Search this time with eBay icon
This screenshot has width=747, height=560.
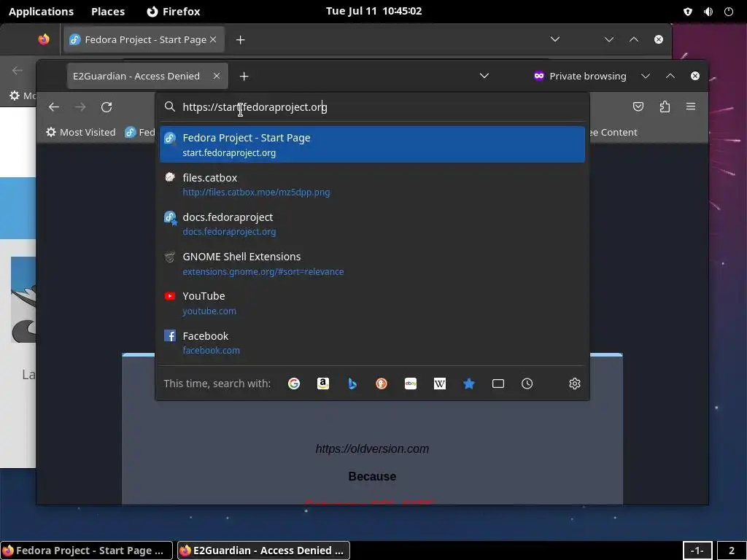pyautogui.click(x=411, y=384)
